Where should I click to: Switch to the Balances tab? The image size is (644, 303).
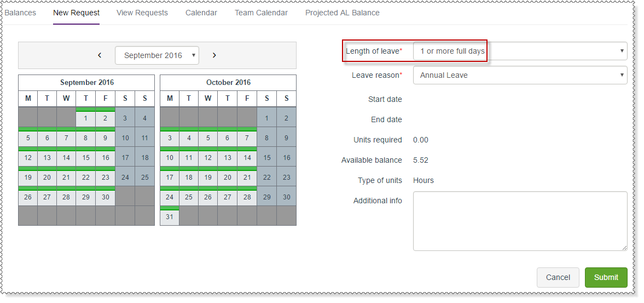(20, 13)
